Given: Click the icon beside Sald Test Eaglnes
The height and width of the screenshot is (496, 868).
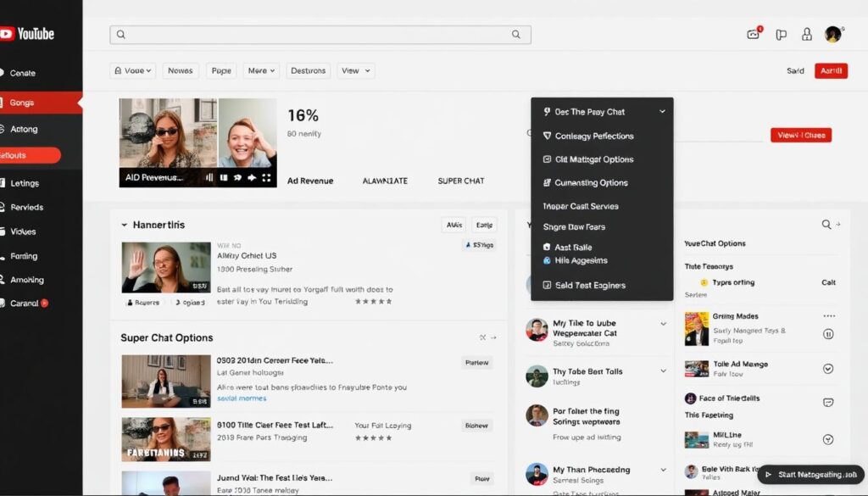Looking at the screenshot, I should coord(547,285).
